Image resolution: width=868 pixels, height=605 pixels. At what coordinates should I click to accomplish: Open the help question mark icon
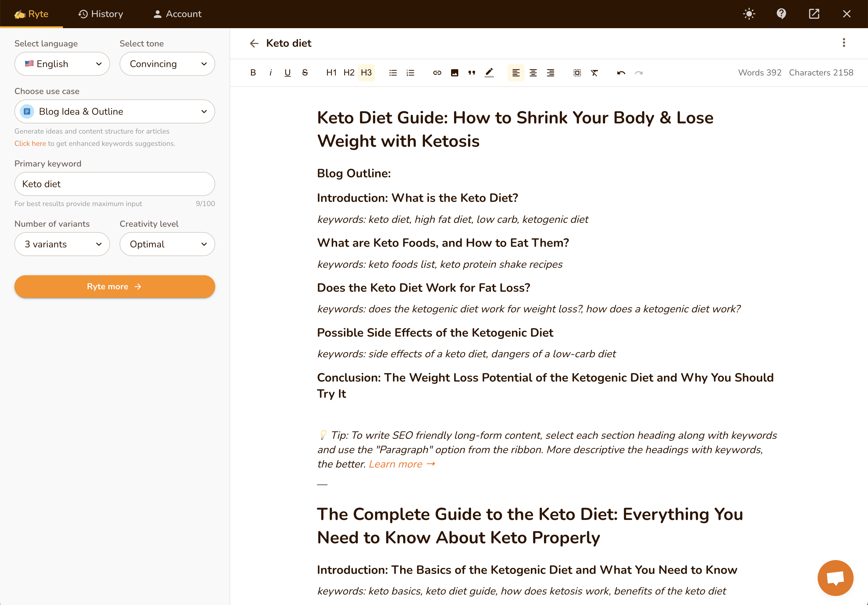tap(781, 14)
